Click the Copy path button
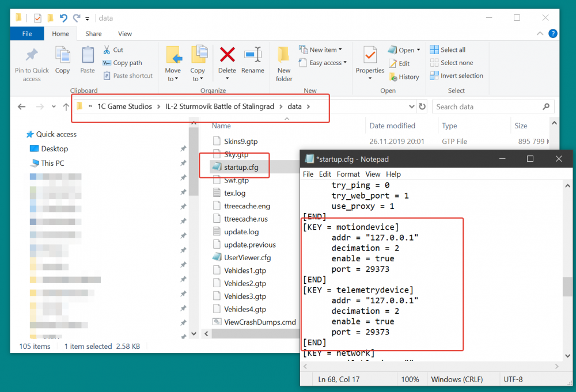 122,63
